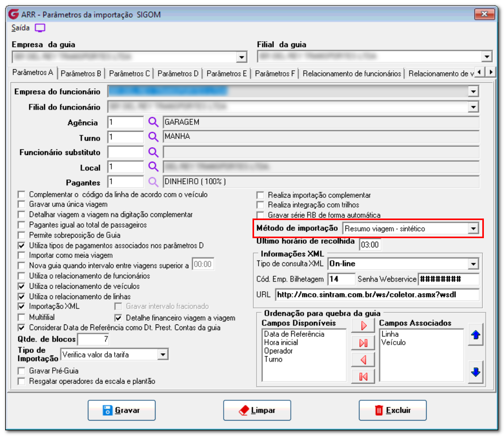Switch to Parâmetros D tab

coord(178,74)
